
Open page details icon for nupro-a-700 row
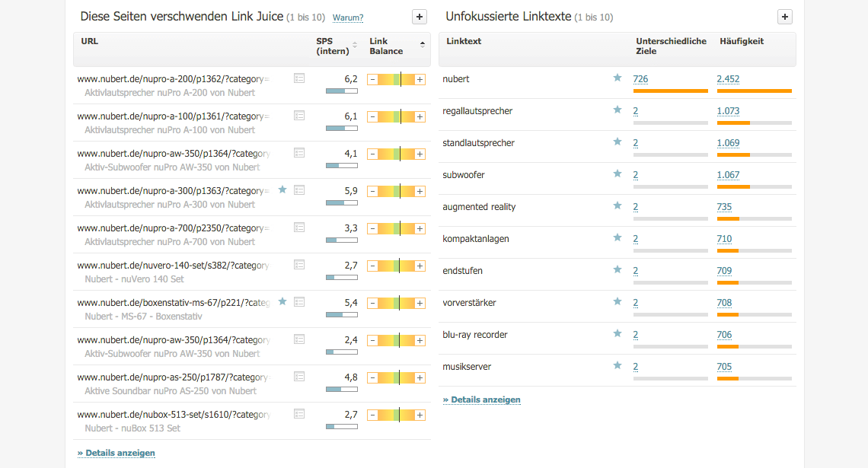pos(299,228)
